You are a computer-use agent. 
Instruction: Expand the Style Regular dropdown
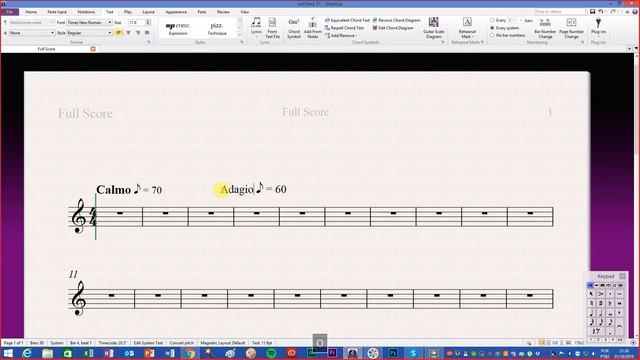89,33
